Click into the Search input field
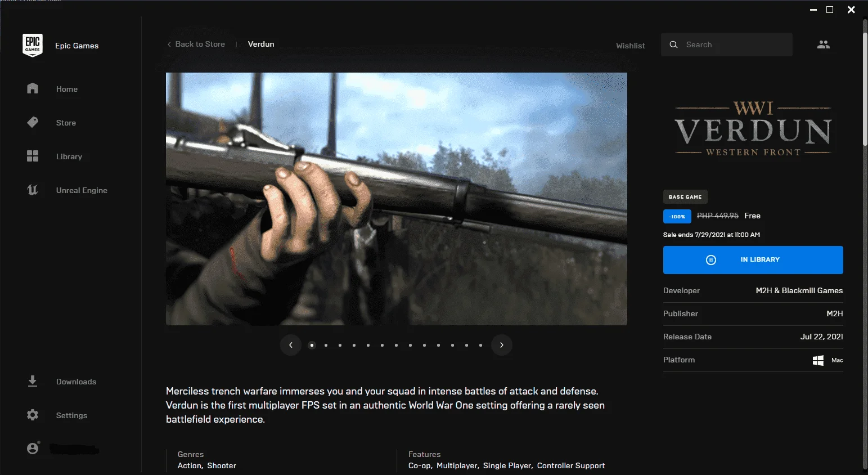The width and height of the screenshot is (868, 475). [727, 44]
